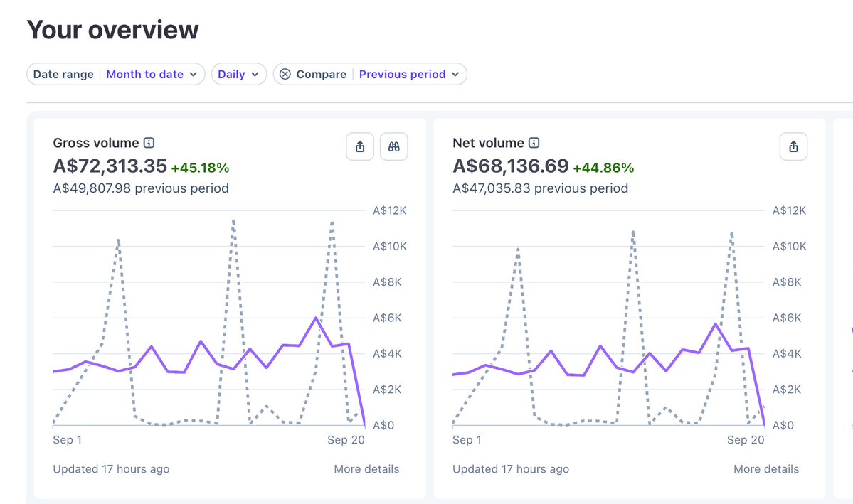Click the info icon beside Gross volume
This screenshot has height=504, width=853.
149,142
